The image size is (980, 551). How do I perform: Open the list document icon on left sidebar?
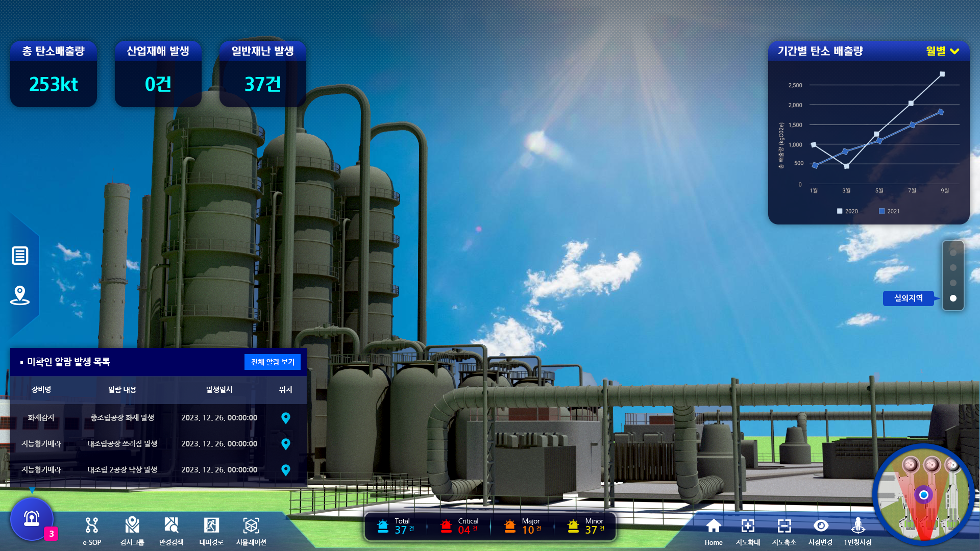pyautogui.click(x=20, y=255)
